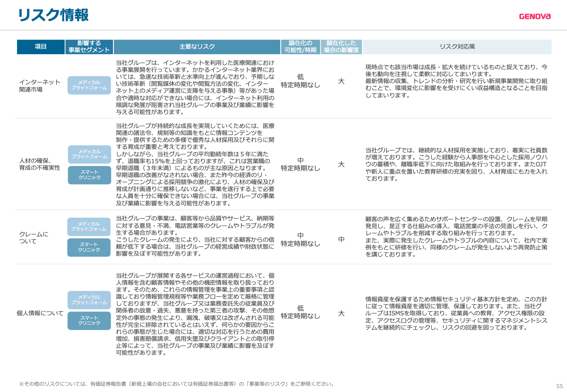Click countermeasure text mentioning ISMSを取得

pyautogui.click(x=456, y=313)
